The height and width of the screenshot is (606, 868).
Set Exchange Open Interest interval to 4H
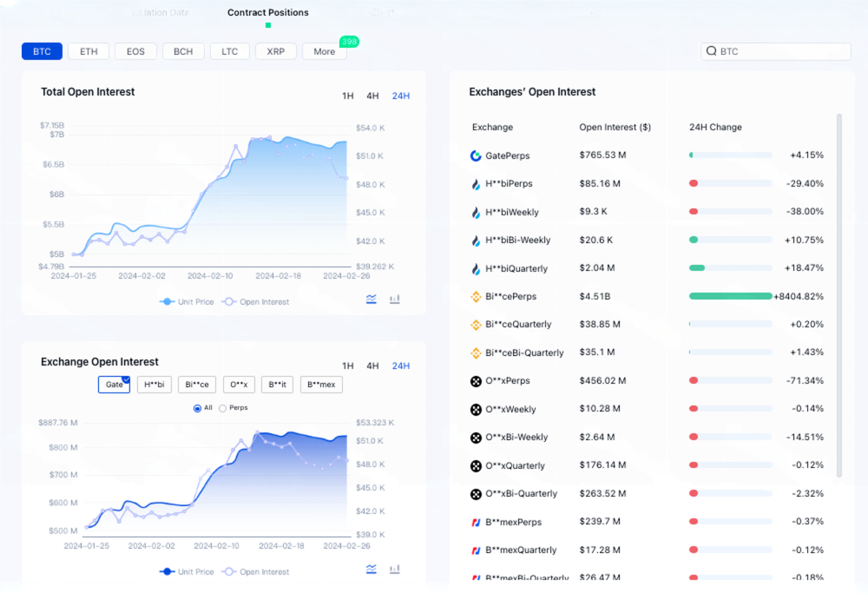pos(372,366)
